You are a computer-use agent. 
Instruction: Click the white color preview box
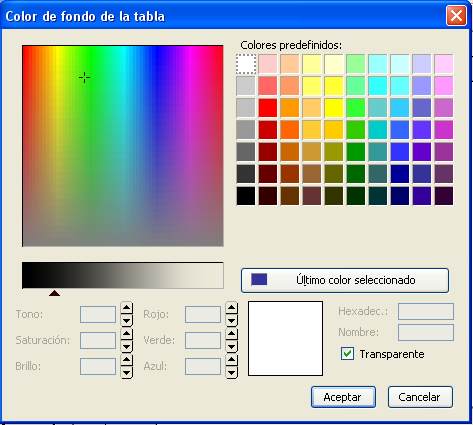285,338
